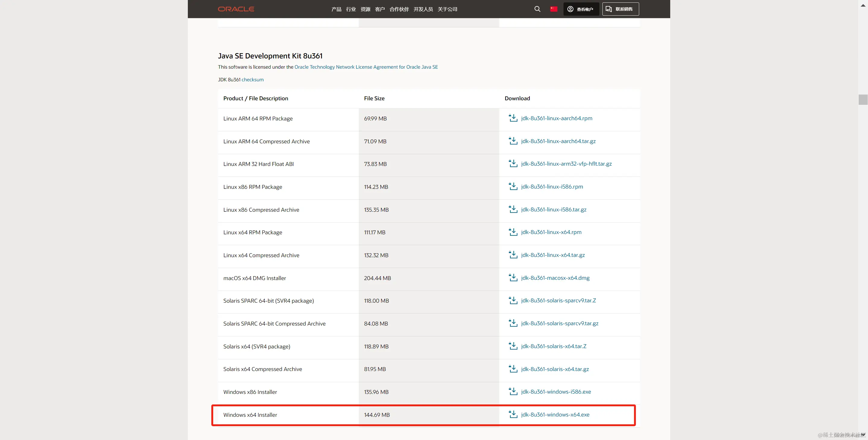
Task: Download jdk-8u361-linux-arm32-vfp-hflt.tar.gz link
Action: point(567,164)
